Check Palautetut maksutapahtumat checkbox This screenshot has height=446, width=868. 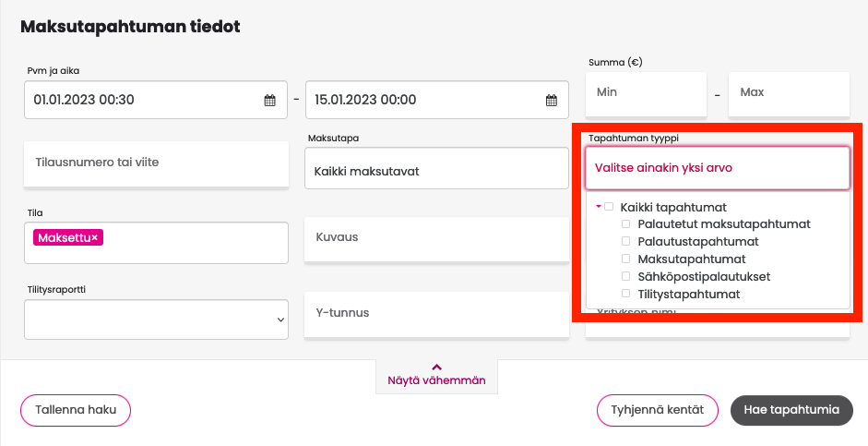point(625,223)
